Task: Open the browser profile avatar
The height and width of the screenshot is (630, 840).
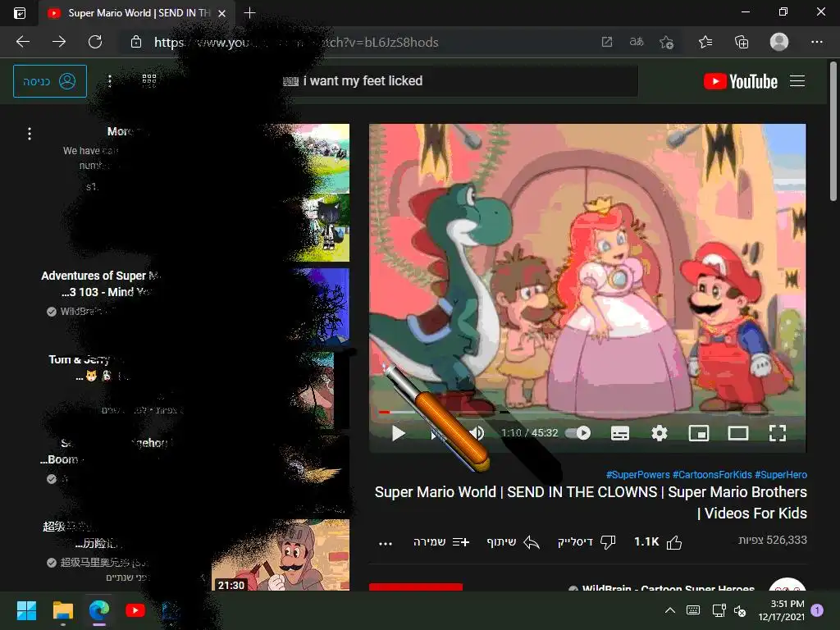Action: (779, 42)
